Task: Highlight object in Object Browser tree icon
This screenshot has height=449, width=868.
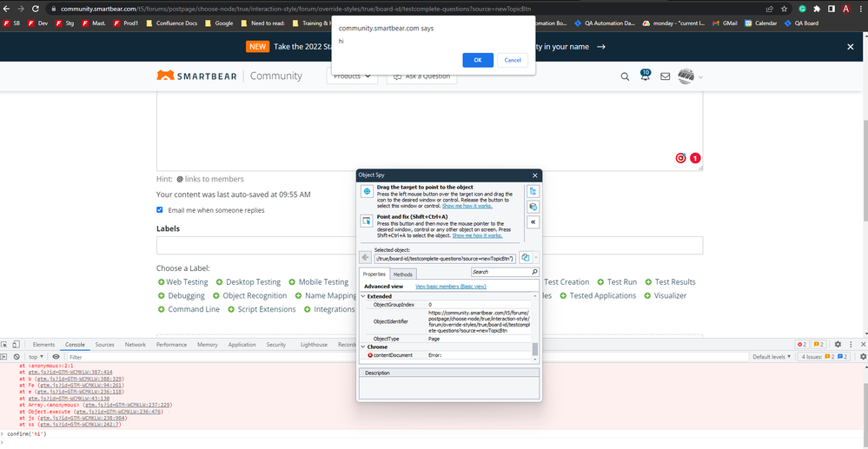Action: [x=533, y=191]
